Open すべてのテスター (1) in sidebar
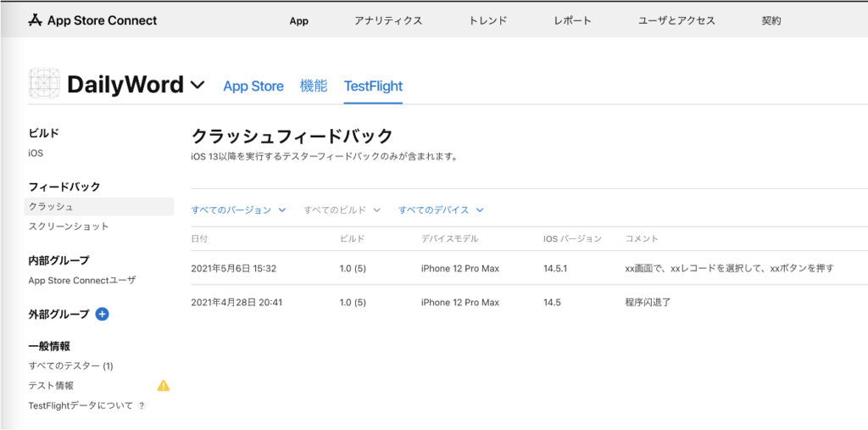Screen dimensions: 868x430 (x=71, y=366)
